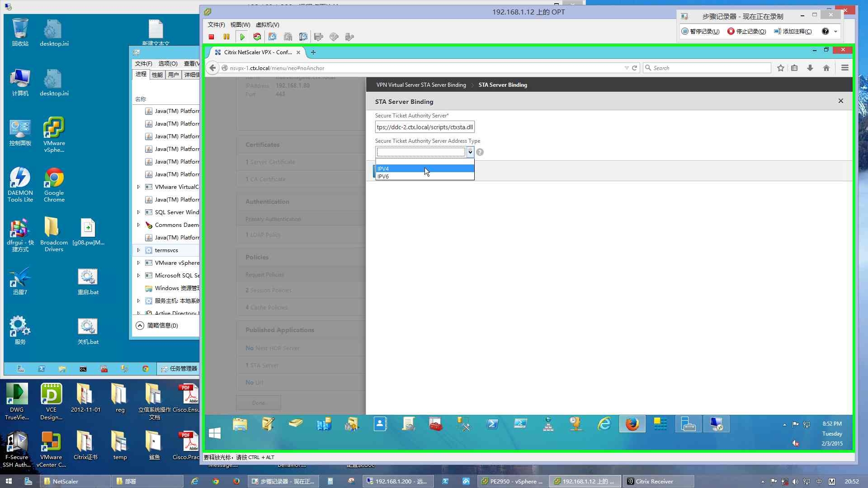
Task: Close the STA Server Binding pane
Action: click(841, 101)
